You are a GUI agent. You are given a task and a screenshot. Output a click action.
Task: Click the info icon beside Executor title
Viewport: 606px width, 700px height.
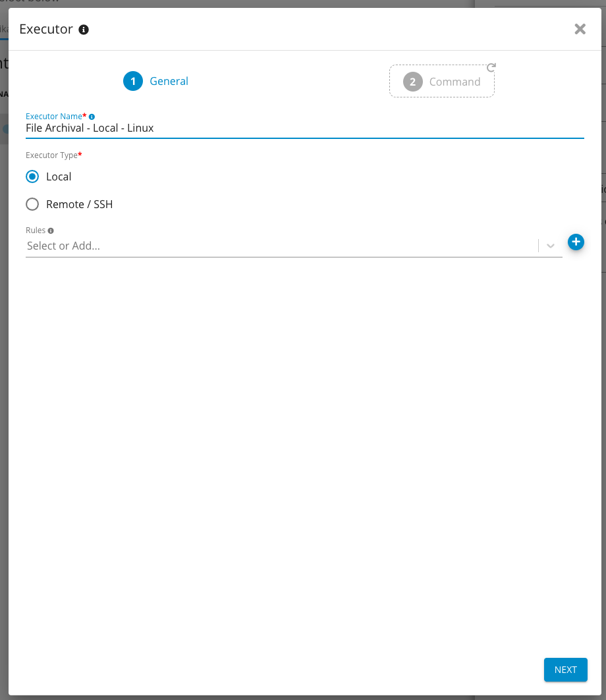tap(84, 30)
